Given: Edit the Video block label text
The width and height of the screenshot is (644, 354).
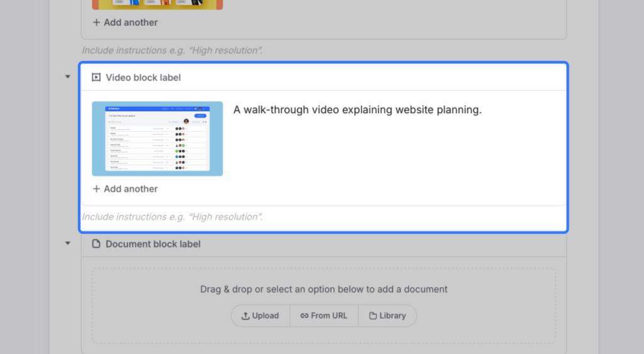Looking at the screenshot, I should (143, 77).
